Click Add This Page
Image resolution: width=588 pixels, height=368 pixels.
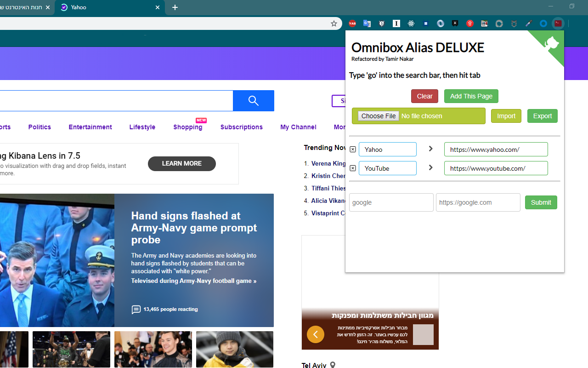[x=471, y=96]
